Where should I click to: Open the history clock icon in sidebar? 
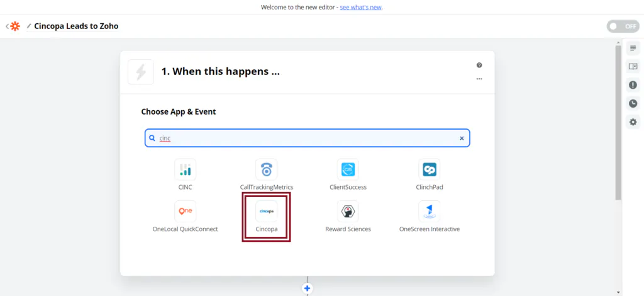point(633,103)
